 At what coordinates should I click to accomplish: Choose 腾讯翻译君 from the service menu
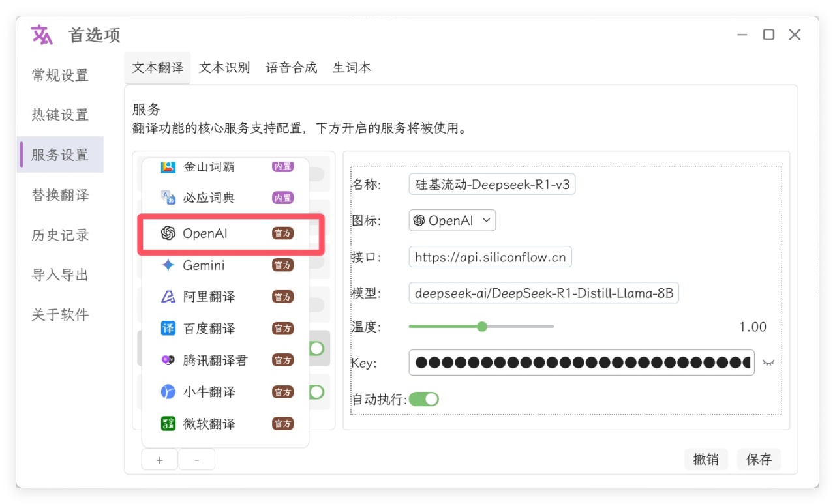click(225, 360)
